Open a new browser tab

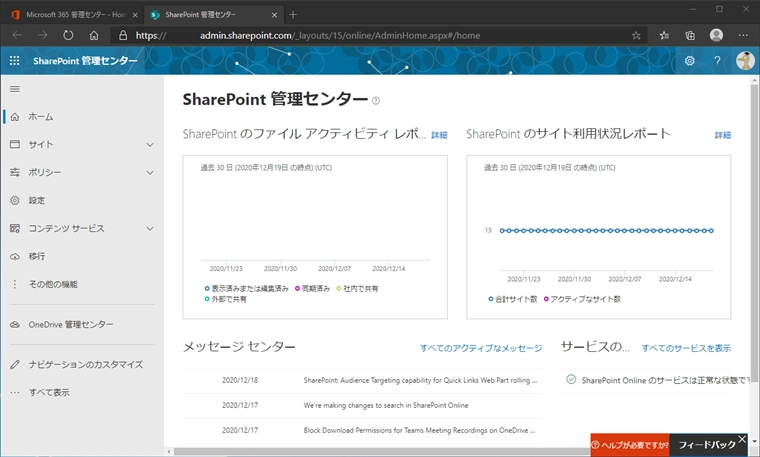[293, 15]
